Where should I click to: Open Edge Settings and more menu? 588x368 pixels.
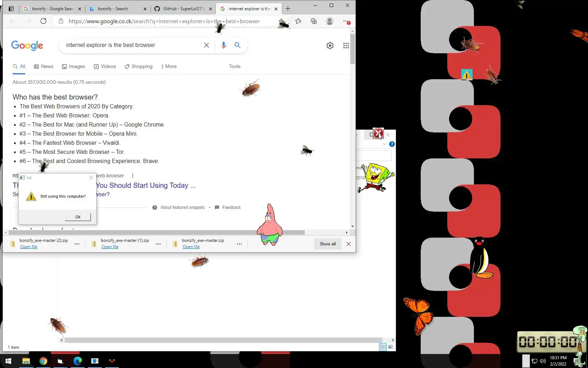(346, 21)
